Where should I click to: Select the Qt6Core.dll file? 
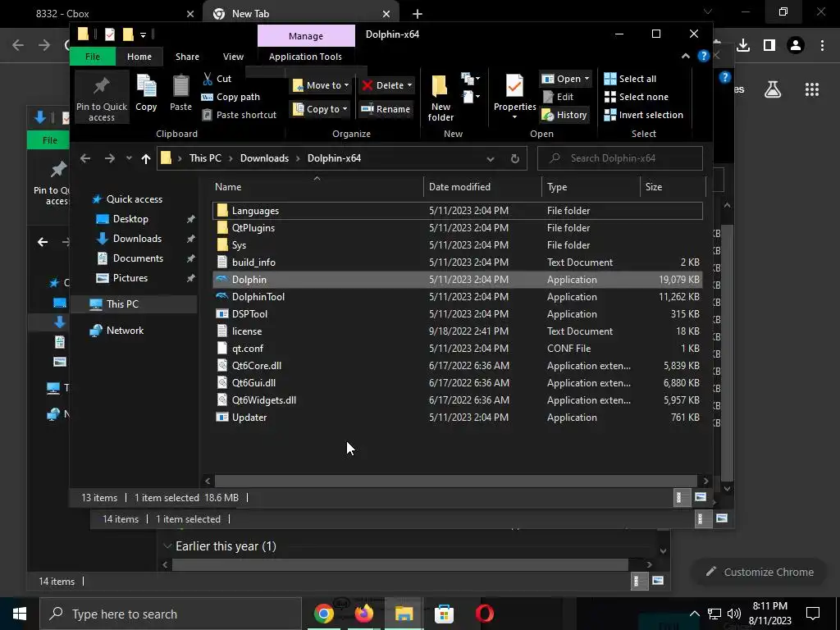[x=458, y=366]
